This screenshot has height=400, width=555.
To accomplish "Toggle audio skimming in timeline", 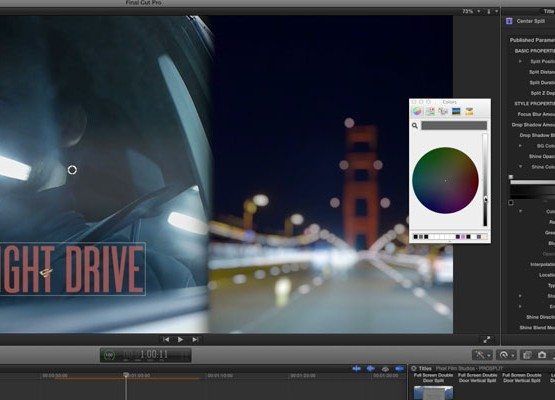I will point(371,369).
